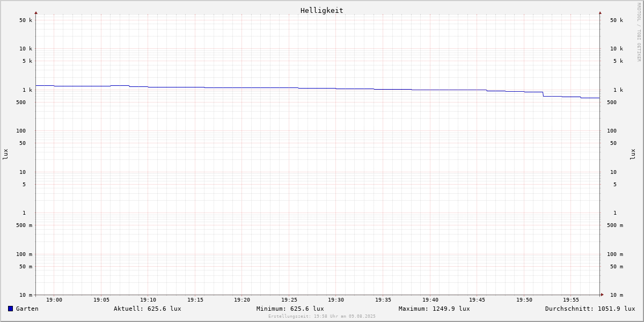The width and height of the screenshot is (644, 322).
Task: Click the 1 k label on right axis
Action: pos(618,90)
